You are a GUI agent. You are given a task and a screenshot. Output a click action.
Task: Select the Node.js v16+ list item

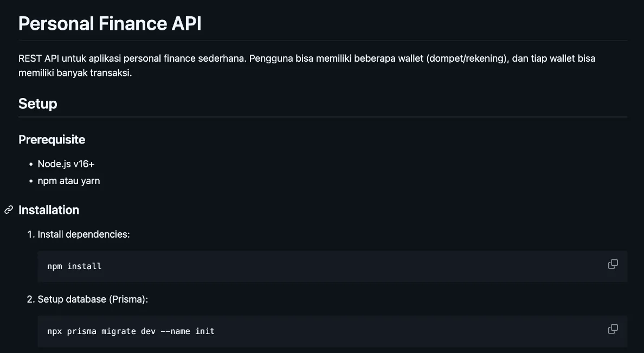[66, 164]
